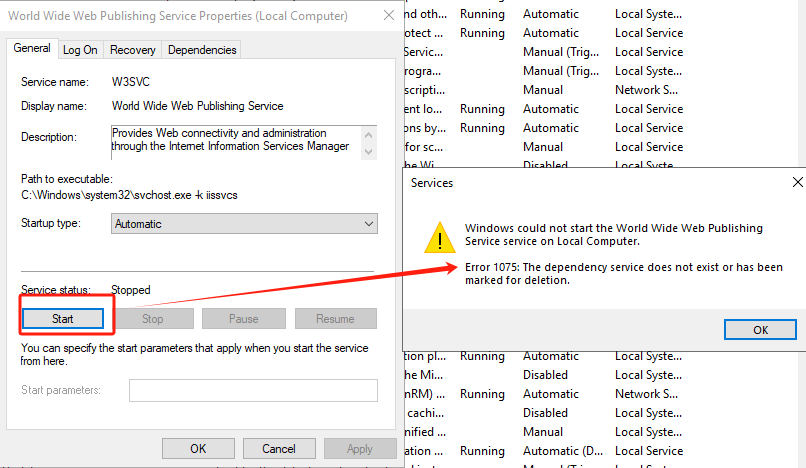Click 'Network S...' beside the 'scripti...' row
This screenshot has height=468, width=806.
646,90
